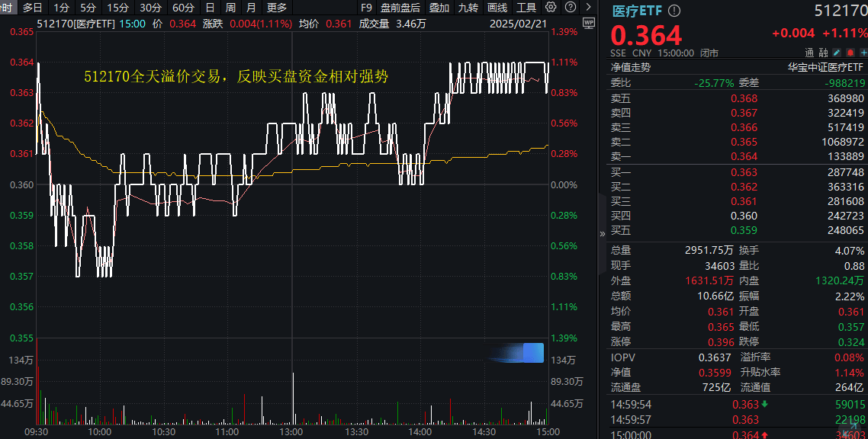Click 总量 value 2951.75万
The image size is (868, 439).
pyautogui.click(x=709, y=251)
